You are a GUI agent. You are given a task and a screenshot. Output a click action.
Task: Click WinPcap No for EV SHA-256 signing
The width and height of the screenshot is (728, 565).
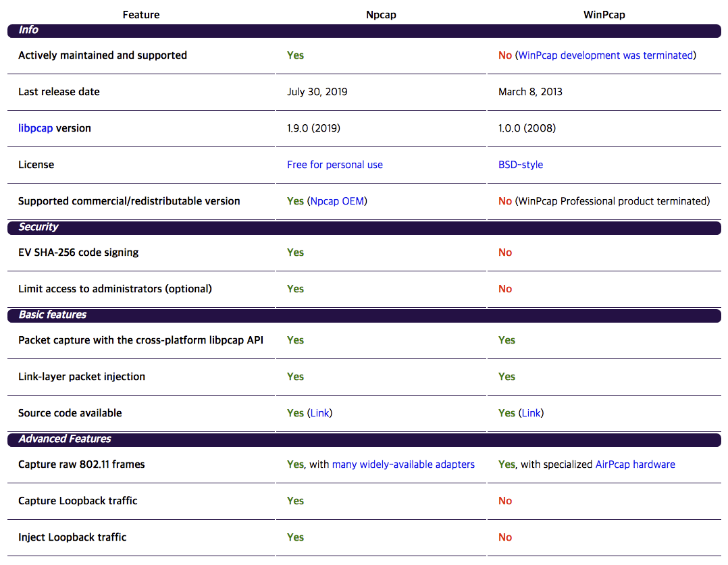point(505,252)
